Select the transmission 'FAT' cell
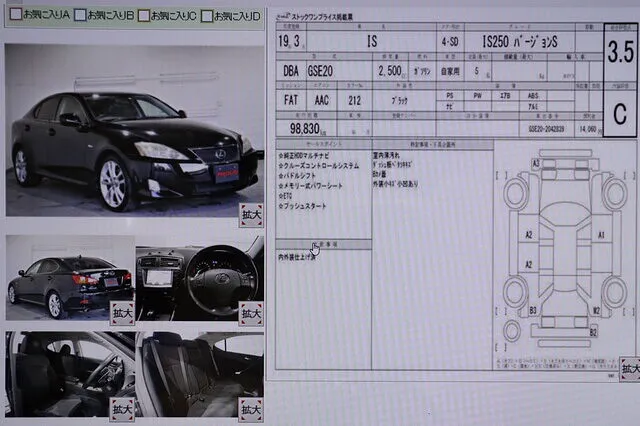 (291, 100)
